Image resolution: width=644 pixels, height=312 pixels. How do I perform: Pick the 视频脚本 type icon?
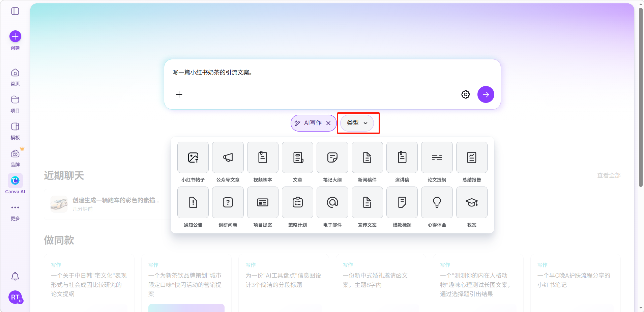pyautogui.click(x=263, y=158)
